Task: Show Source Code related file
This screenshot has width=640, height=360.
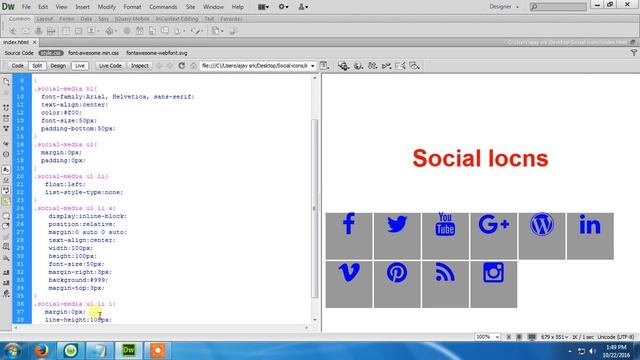Action: pos(19,53)
